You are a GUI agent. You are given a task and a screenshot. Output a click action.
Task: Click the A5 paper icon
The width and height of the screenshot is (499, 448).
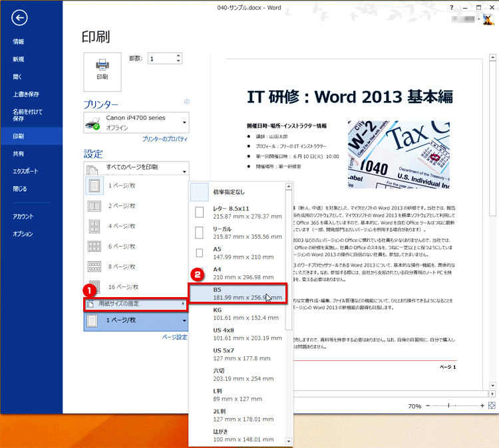pos(199,253)
